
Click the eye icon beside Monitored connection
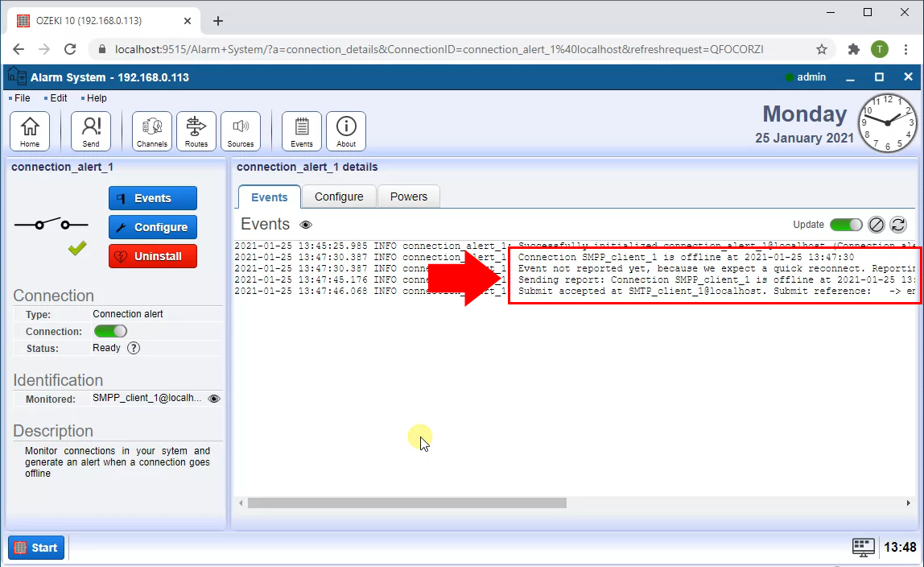(x=214, y=399)
